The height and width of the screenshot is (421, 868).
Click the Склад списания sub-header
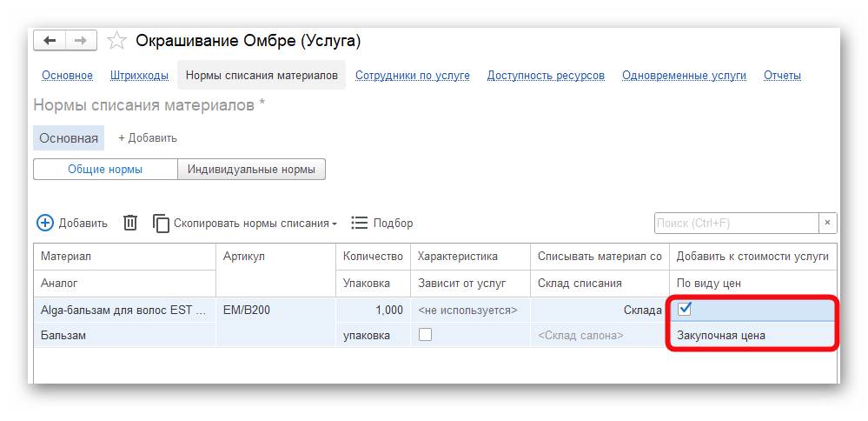600,283
